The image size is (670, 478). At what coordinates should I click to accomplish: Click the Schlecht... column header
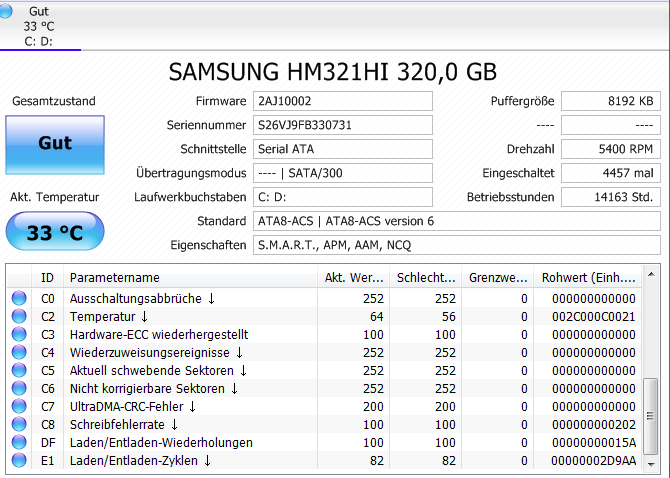[x=426, y=278]
